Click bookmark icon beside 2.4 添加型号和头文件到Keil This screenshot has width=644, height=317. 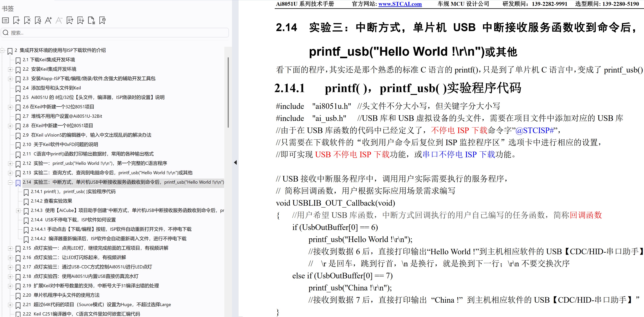click(x=18, y=89)
